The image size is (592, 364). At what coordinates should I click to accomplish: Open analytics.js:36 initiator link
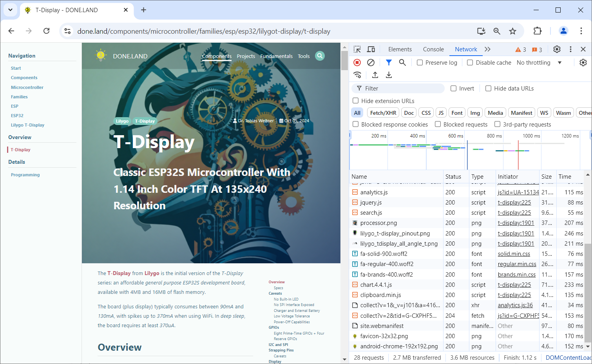click(x=515, y=305)
